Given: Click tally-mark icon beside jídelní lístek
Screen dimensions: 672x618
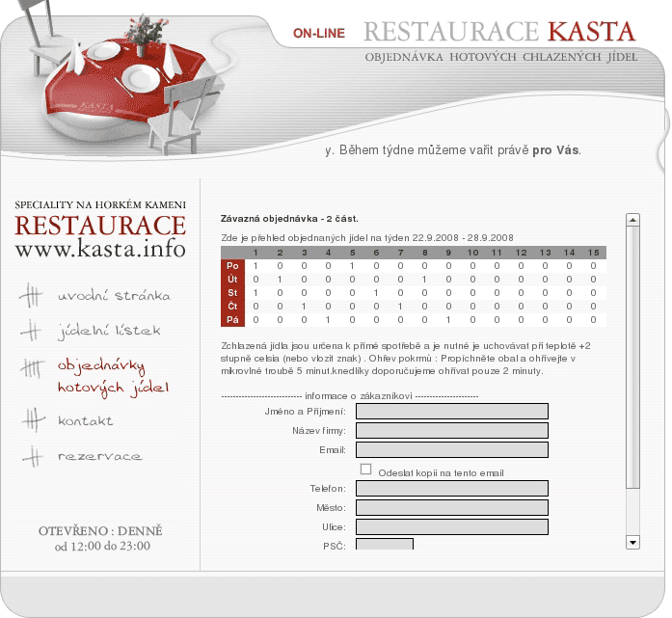Looking at the screenshot, I should [31, 331].
